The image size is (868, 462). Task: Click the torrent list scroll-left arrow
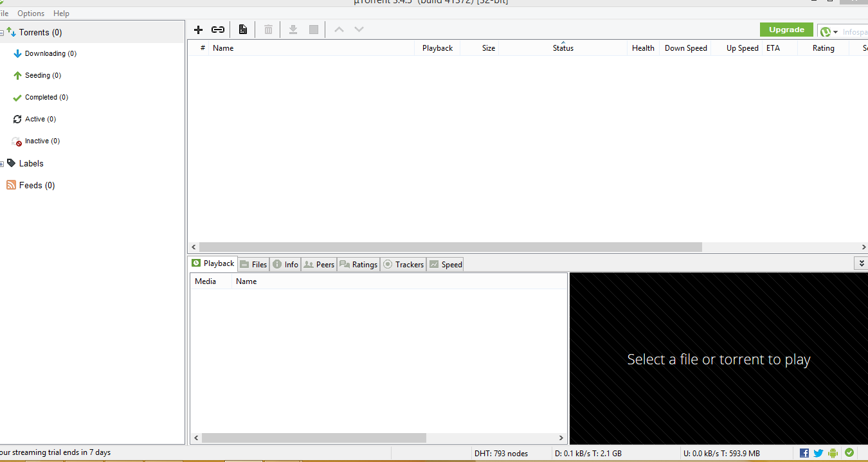pyautogui.click(x=193, y=247)
